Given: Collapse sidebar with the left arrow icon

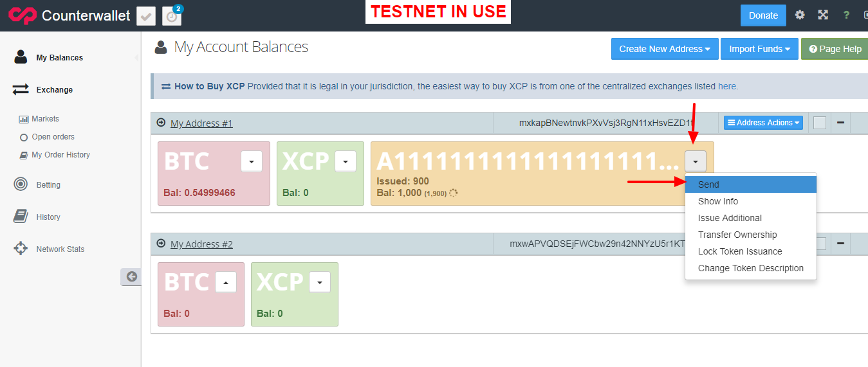Looking at the screenshot, I should coord(131,276).
